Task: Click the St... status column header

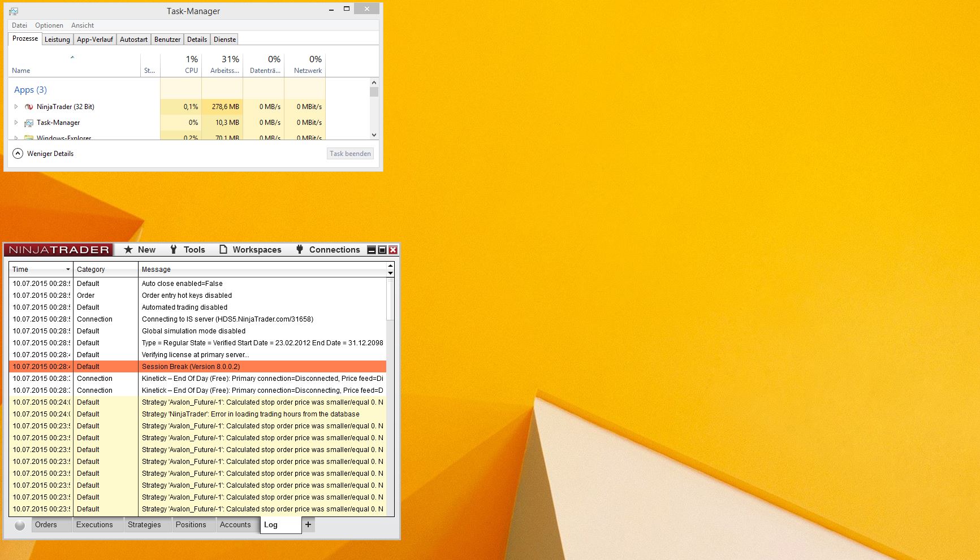Action: click(x=150, y=65)
